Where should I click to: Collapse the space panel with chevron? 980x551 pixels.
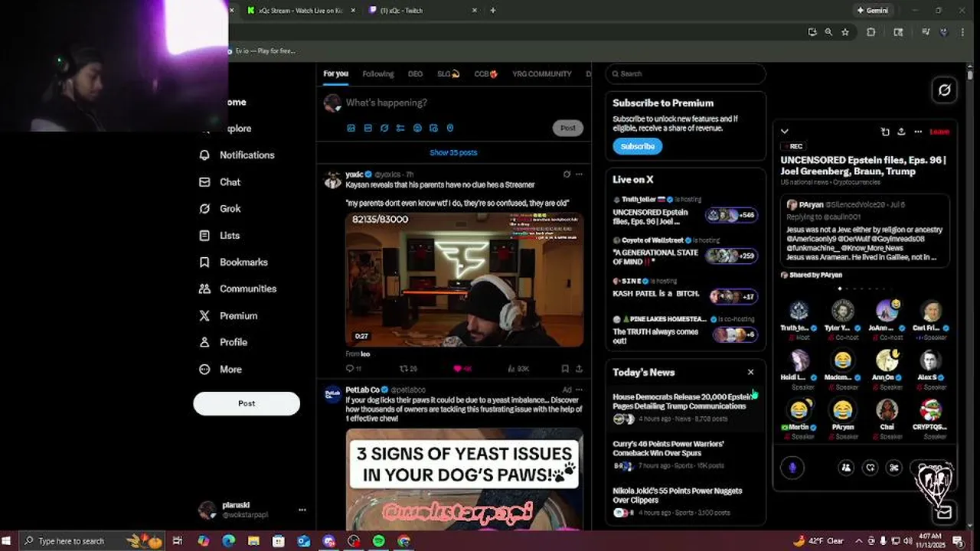[784, 132]
